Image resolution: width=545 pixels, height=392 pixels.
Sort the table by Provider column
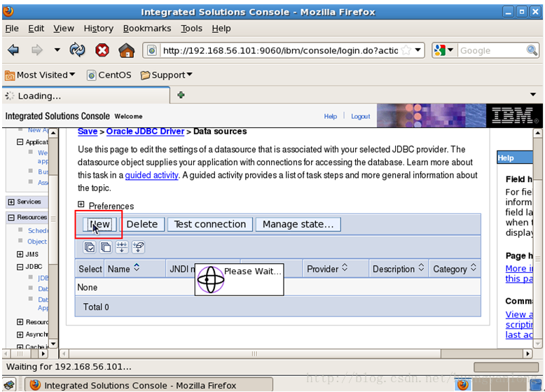point(345,267)
